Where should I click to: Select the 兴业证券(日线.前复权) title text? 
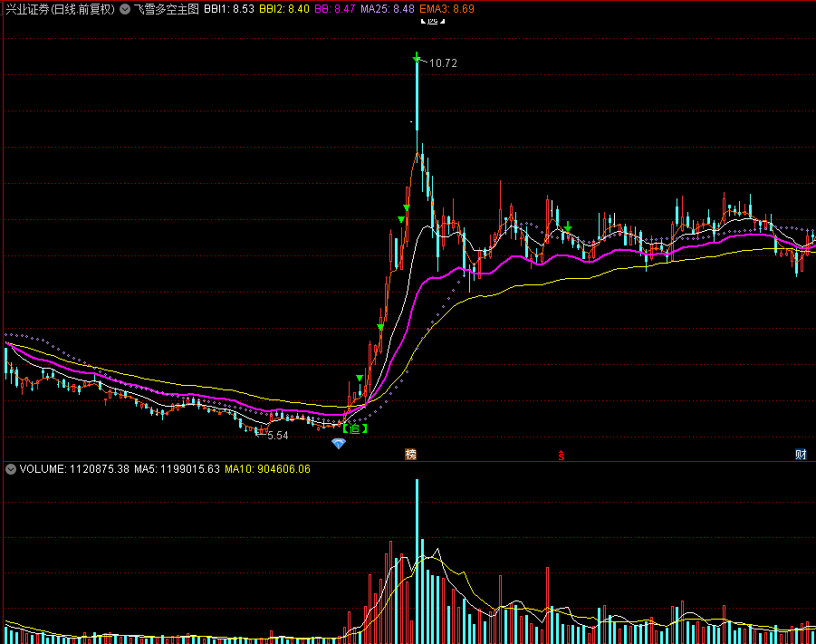61,9
